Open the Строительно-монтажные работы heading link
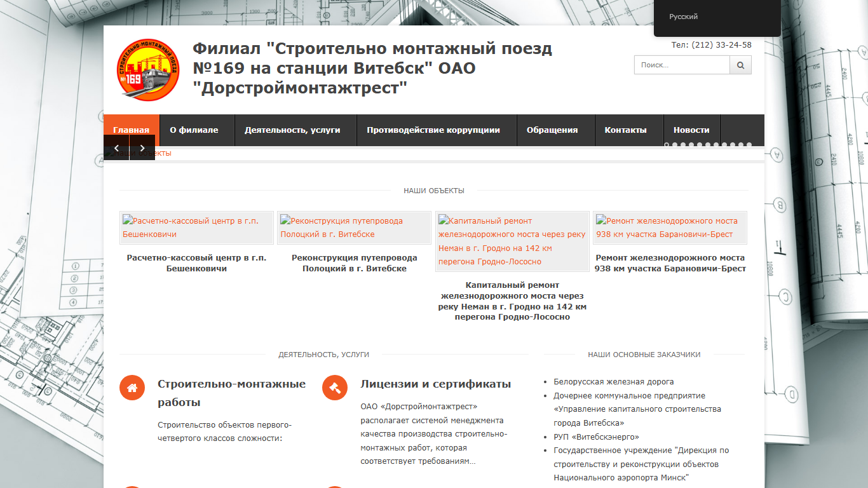The height and width of the screenshot is (488, 868). point(231,393)
